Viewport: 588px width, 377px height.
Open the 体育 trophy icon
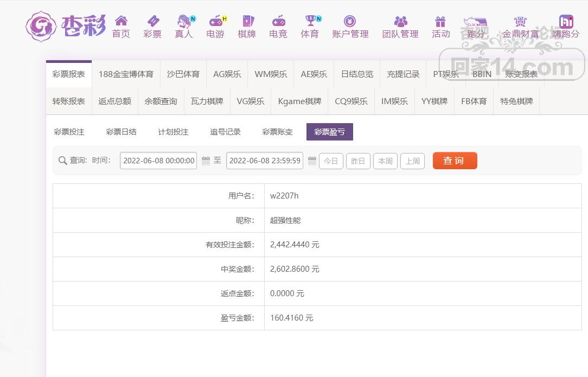310,21
